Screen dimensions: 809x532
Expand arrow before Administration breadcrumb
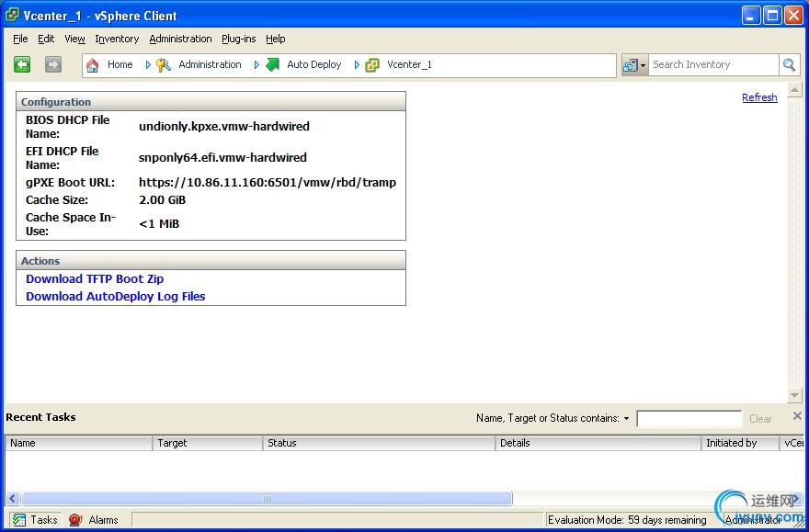pos(148,65)
